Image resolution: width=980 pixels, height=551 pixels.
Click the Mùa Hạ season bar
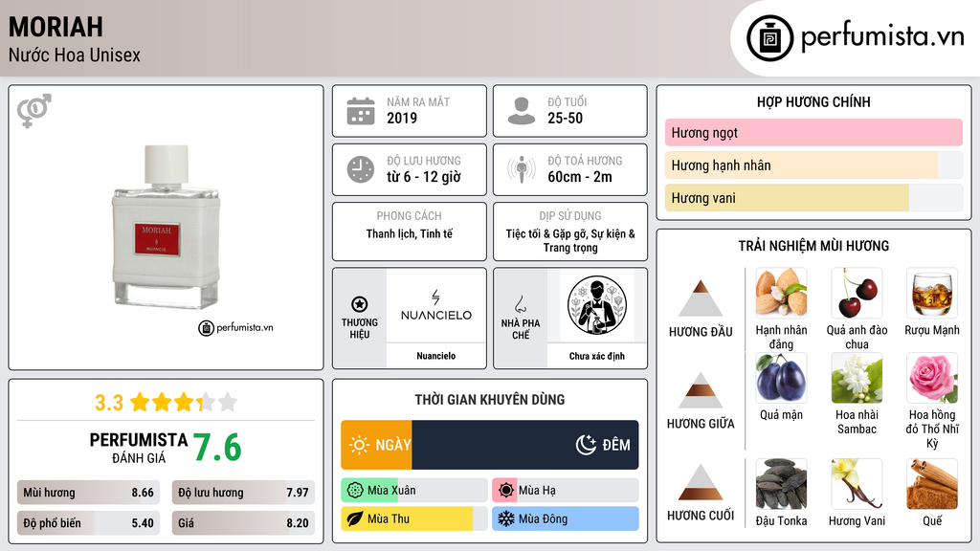[x=566, y=491]
